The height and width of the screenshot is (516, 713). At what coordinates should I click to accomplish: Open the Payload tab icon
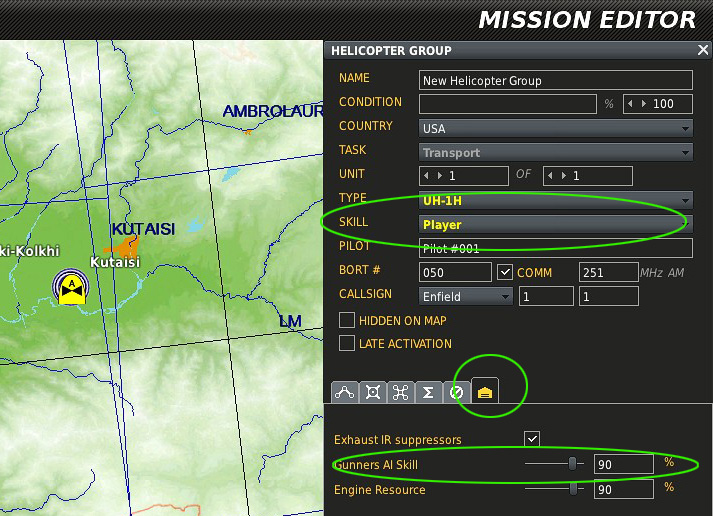373,392
